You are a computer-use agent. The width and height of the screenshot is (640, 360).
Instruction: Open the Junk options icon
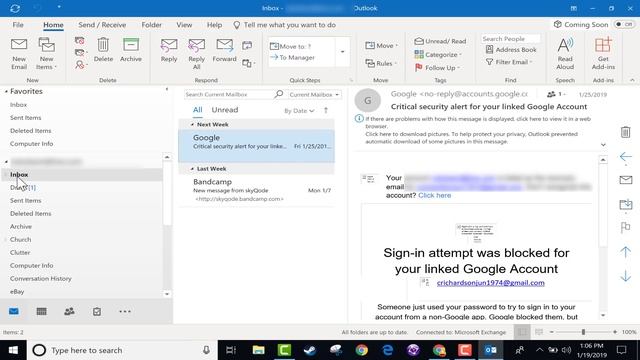tap(80, 65)
